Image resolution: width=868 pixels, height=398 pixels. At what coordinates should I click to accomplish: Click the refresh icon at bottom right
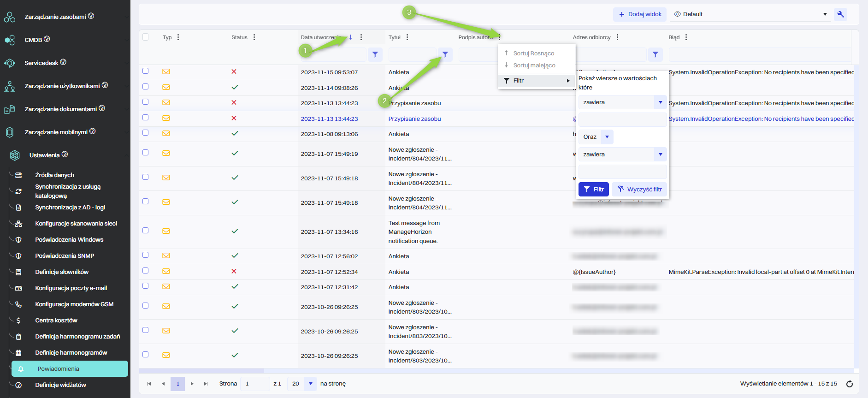click(x=850, y=384)
